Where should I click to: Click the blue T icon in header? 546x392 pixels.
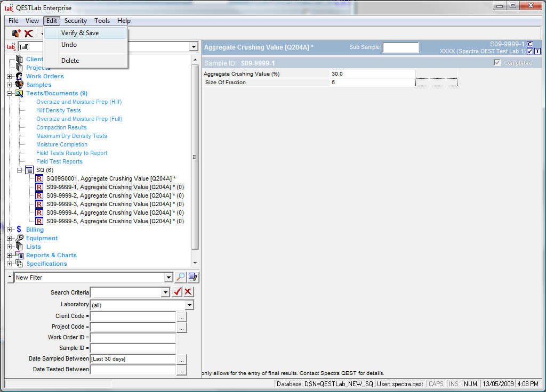pos(537,52)
